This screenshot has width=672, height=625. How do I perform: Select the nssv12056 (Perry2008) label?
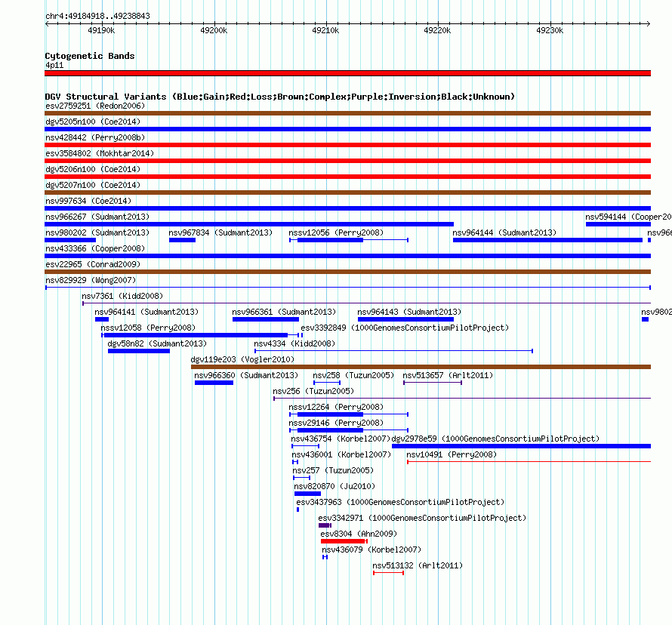(336, 232)
